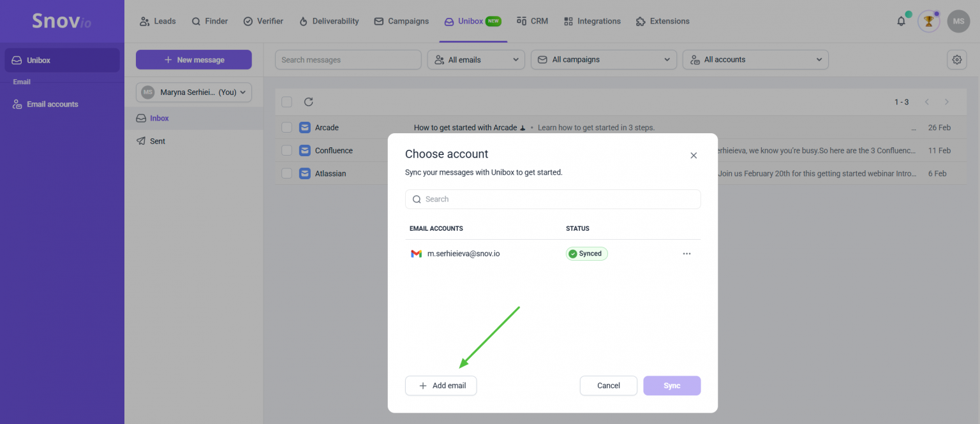Click the Atlassian sender name
The image size is (980, 424).
[x=330, y=173]
